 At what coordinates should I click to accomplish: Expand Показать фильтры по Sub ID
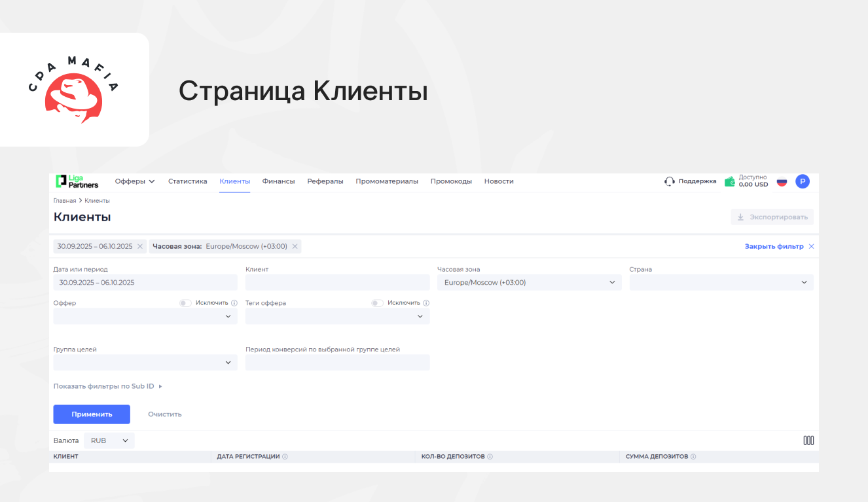tap(107, 386)
